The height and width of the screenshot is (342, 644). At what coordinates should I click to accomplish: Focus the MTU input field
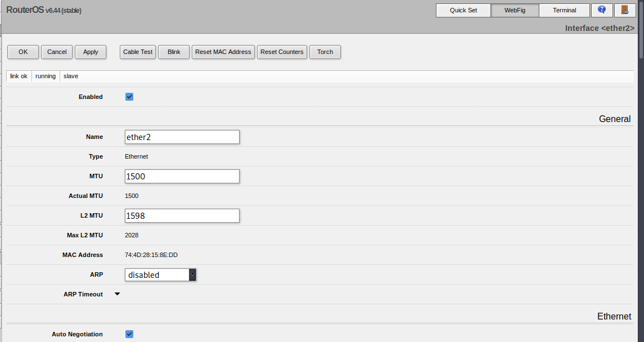click(182, 177)
